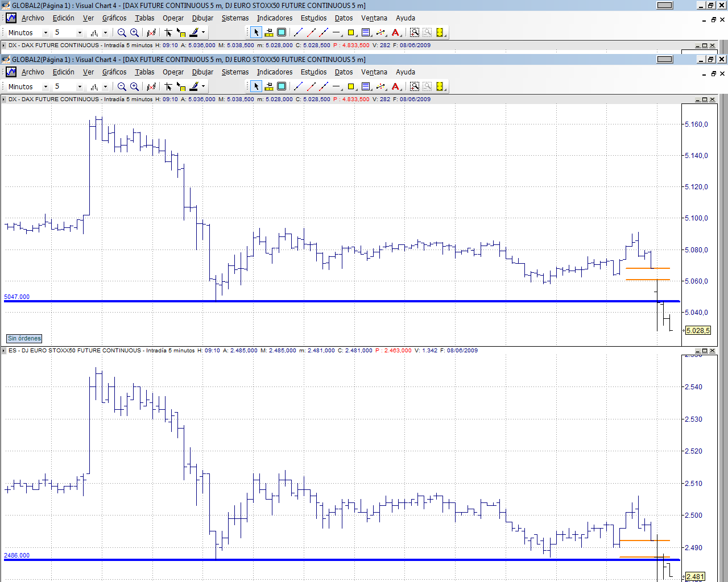
Task: Select the cyan rectangle tool in the lower toolbar
Action: point(282,86)
